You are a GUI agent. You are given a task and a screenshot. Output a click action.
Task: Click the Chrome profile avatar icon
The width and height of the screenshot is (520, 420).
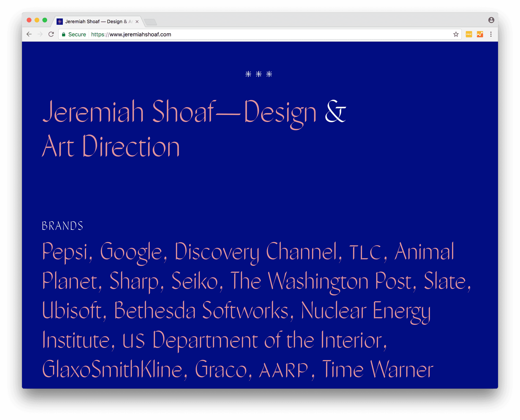tap(491, 20)
